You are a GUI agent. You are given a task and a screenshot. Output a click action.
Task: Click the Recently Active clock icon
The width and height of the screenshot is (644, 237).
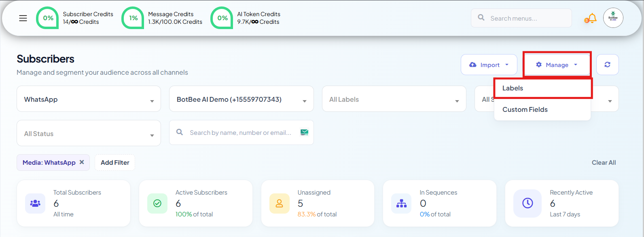[527, 203]
